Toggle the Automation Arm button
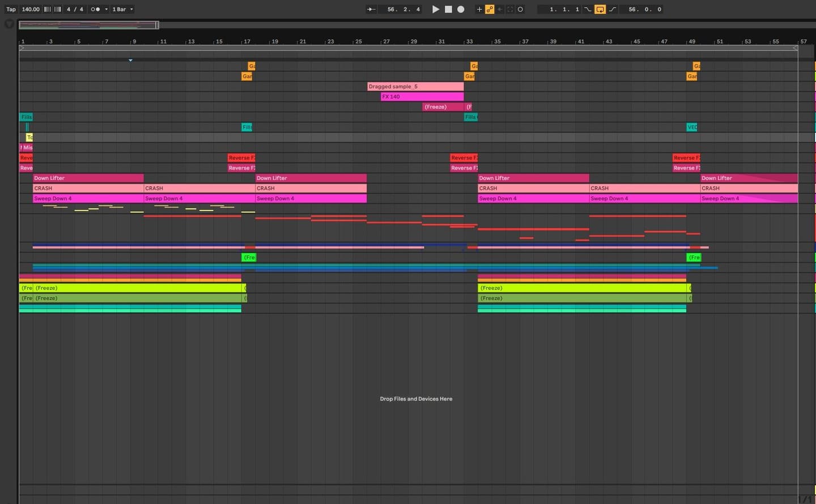This screenshot has width=816, height=504. [x=490, y=9]
